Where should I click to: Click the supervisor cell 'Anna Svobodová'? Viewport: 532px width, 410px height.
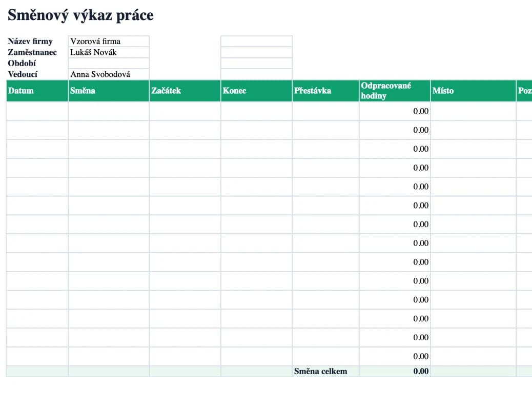[109, 74]
